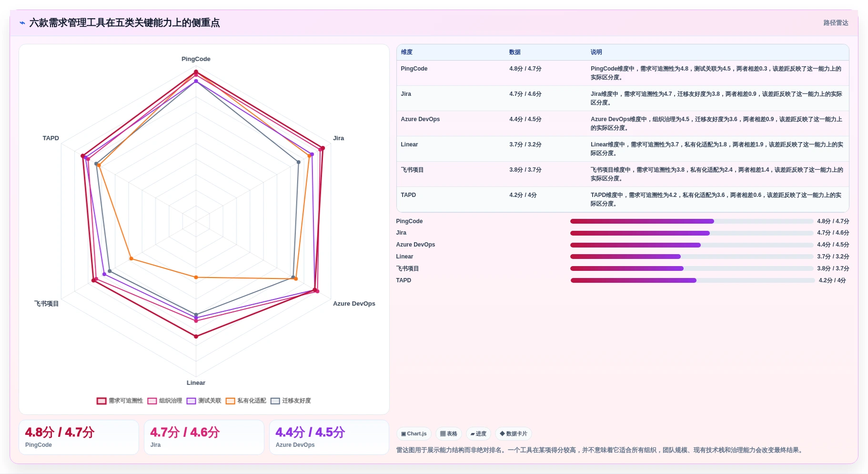Viewport: 868px width, 474px height.
Task: Click the Chart.js tag chip
Action: pos(414,434)
